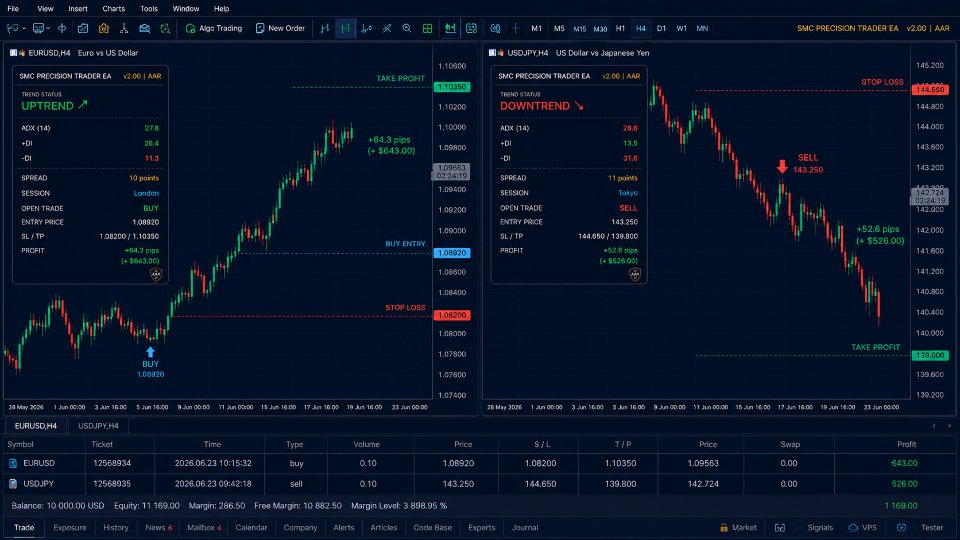The width and height of the screenshot is (960, 540).
Task: Switch to the USDJPY,H4 chart tab
Action: tap(98, 426)
